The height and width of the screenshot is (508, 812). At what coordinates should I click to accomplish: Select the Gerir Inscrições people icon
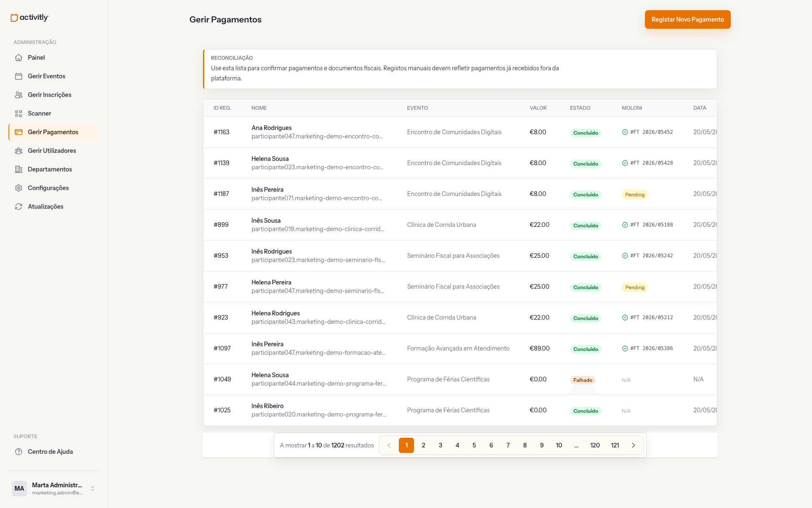[19, 95]
